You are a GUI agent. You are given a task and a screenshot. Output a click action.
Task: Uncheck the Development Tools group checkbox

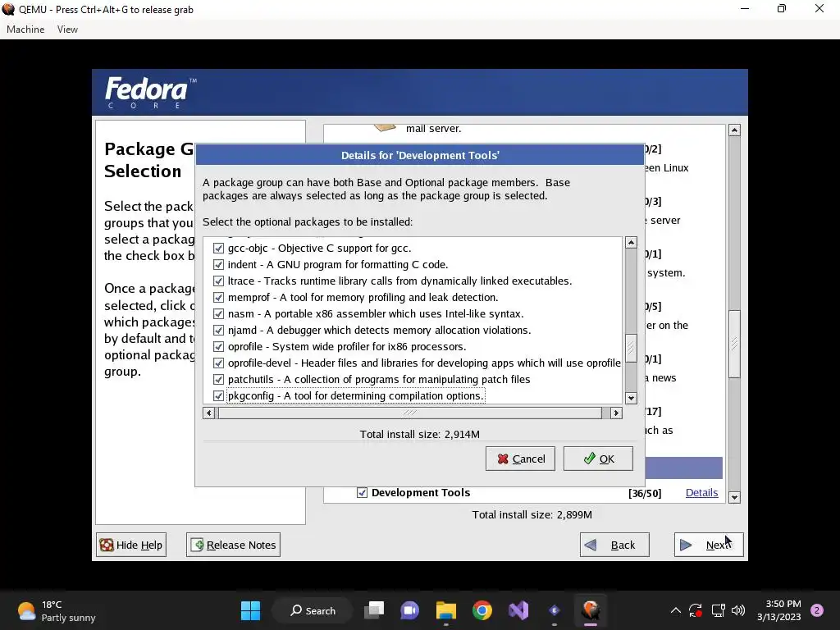point(362,492)
